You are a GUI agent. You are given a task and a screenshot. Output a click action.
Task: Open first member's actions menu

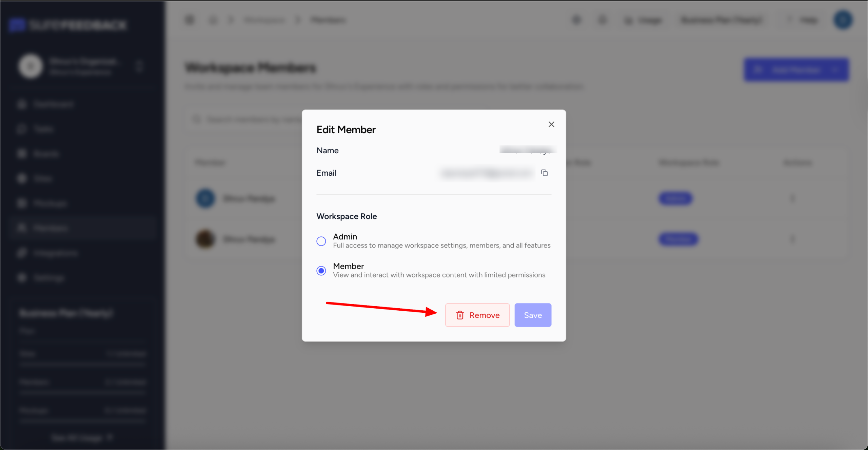(792, 198)
